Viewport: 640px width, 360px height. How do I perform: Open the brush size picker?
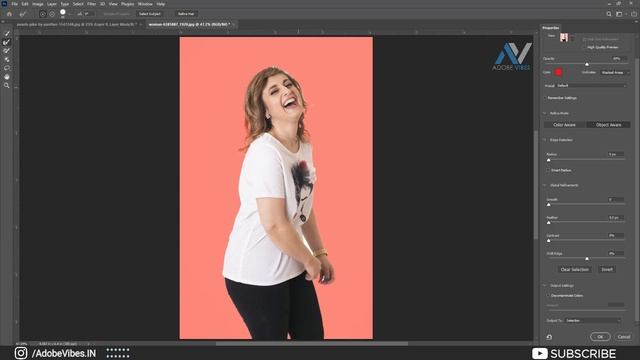(63, 13)
